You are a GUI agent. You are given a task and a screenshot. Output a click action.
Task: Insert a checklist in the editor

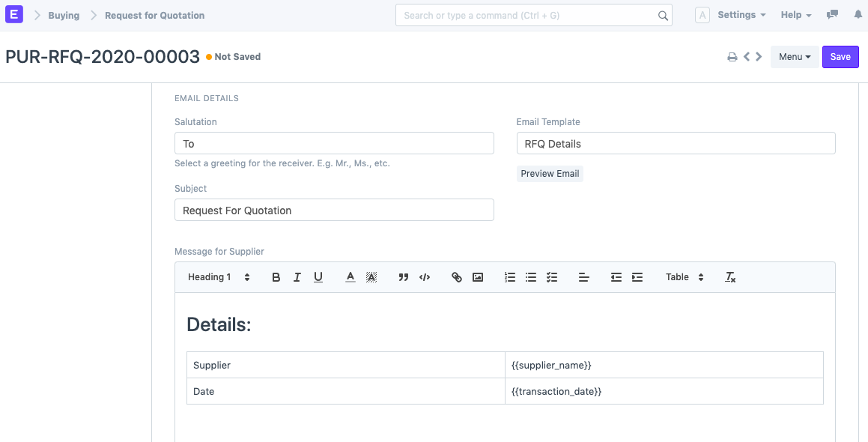(x=552, y=277)
